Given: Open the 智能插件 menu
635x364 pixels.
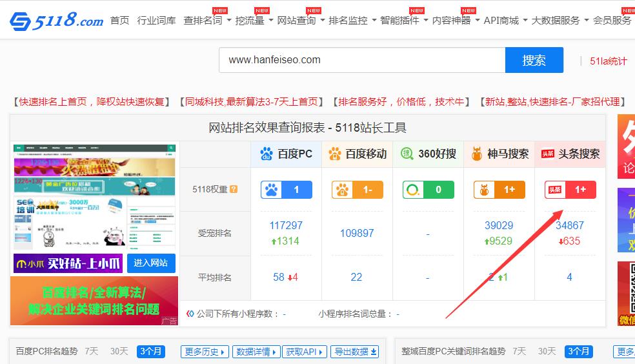Looking at the screenshot, I should point(399,20).
